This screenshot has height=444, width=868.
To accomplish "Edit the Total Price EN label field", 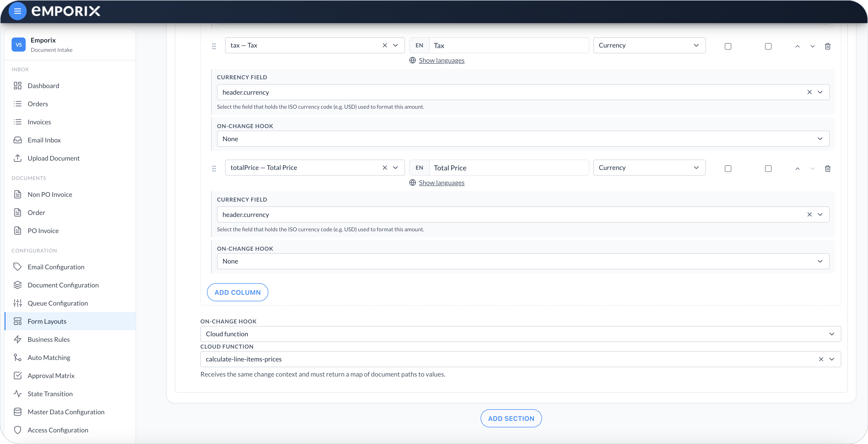I will [509, 167].
